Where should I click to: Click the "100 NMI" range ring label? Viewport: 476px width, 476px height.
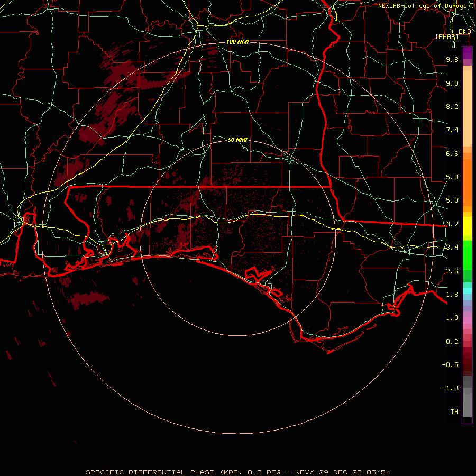pyautogui.click(x=237, y=42)
